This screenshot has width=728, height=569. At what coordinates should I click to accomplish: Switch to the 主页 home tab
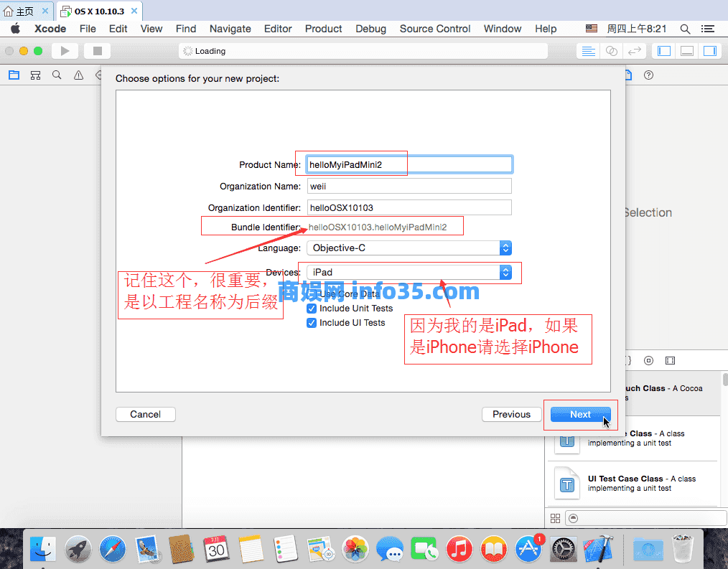tap(25, 11)
